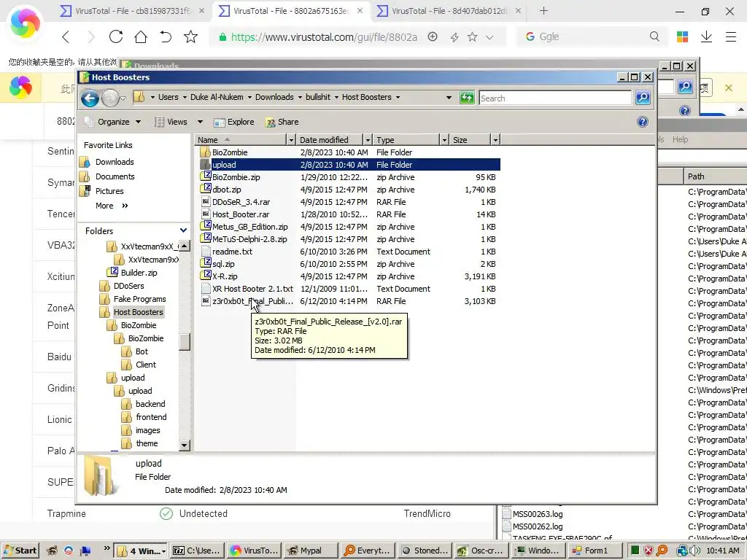Select frontend folder in the tree
Image resolution: width=747 pixels, height=560 pixels.
(x=151, y=417)
